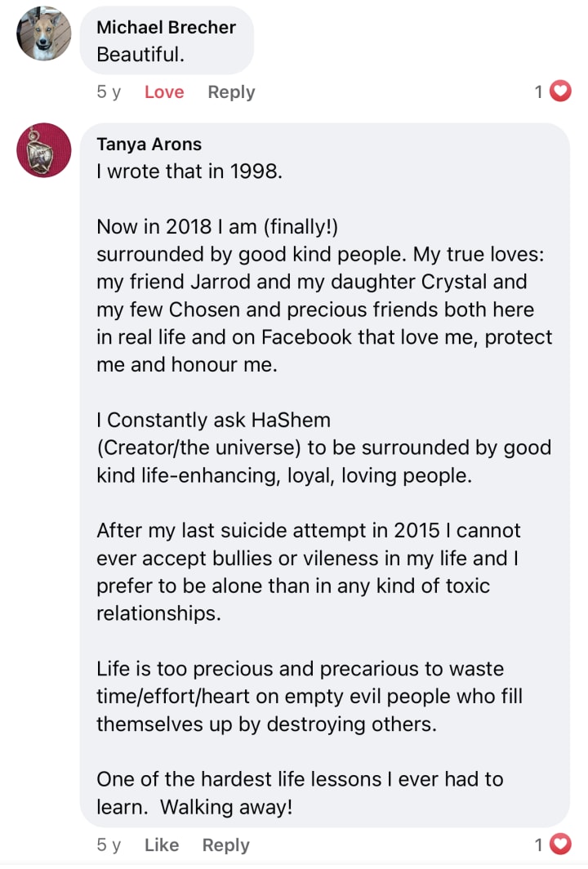Click the Tanya Arons name link

tap(149, 145)
